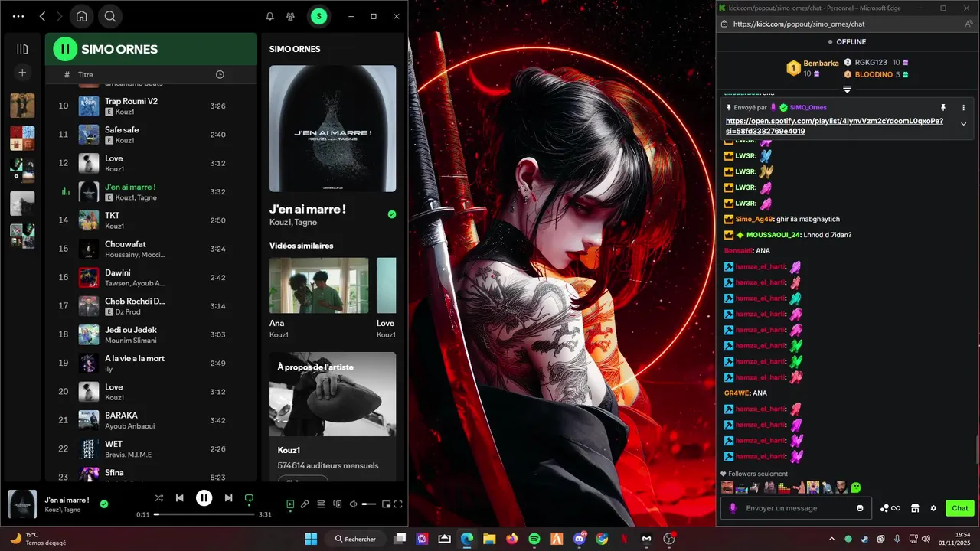Open Spotify search magnifier icon
Screen dimensions: 980x551
tap(110, 16)
